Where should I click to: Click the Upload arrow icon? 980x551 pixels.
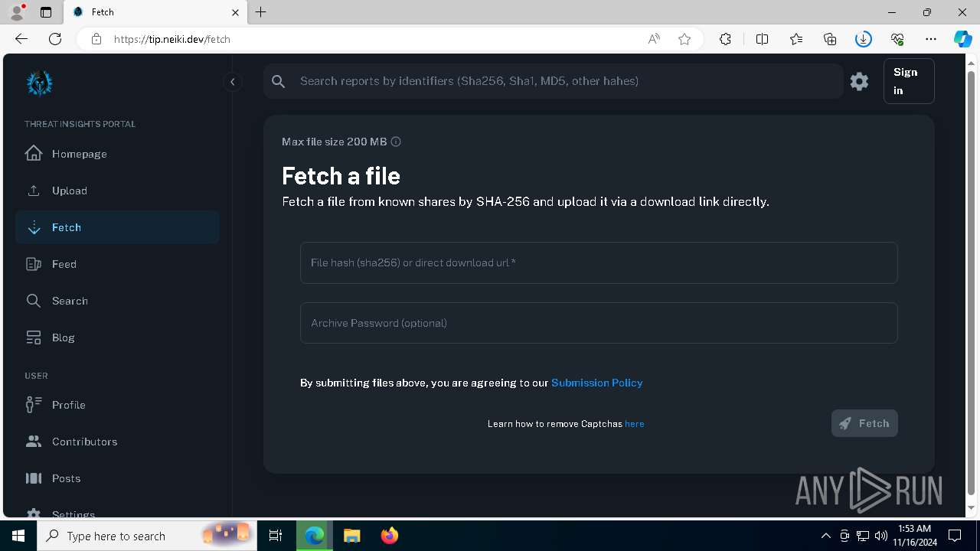click(x=34, y=191)
